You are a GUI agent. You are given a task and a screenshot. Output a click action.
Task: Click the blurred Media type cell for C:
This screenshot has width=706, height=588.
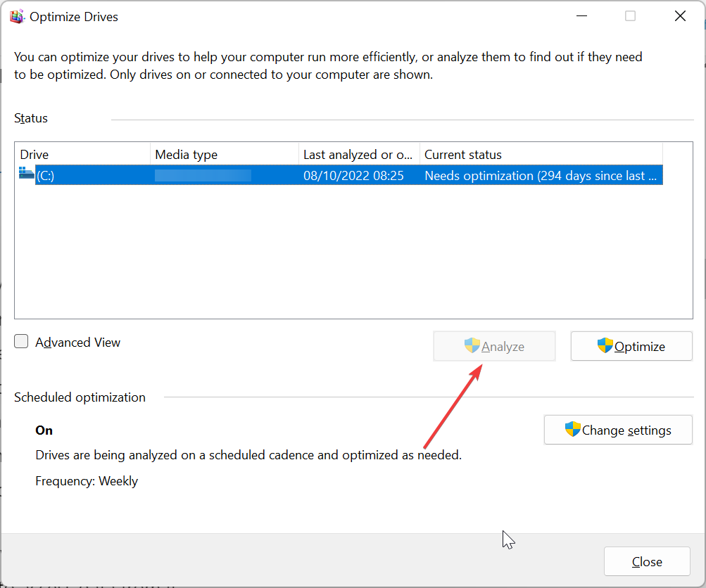tap(203, 175)
